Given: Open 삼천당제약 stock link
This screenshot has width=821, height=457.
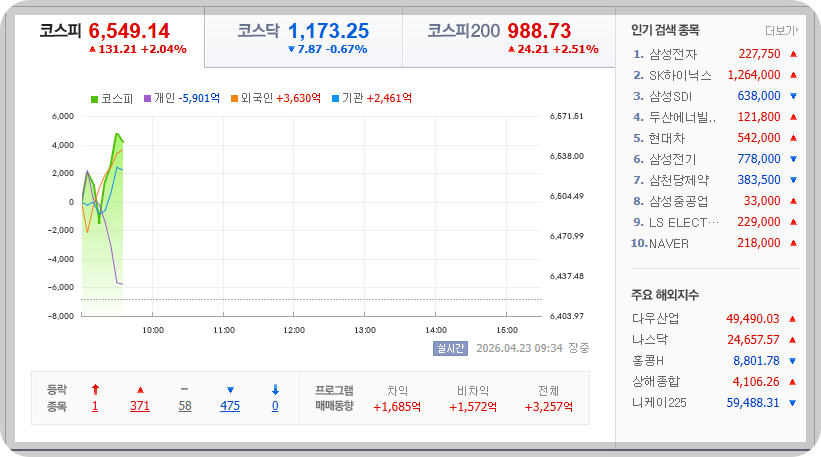Looking at the screenshot, I should (x=679, y=180).
